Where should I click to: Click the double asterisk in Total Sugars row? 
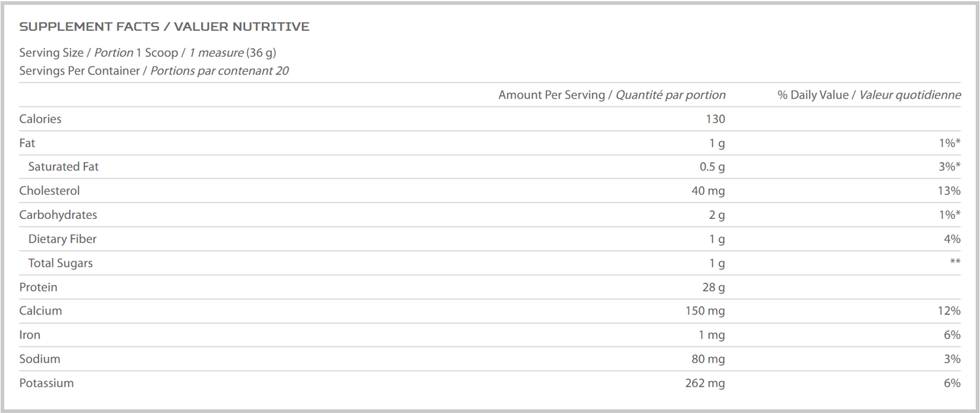(955, 263)
